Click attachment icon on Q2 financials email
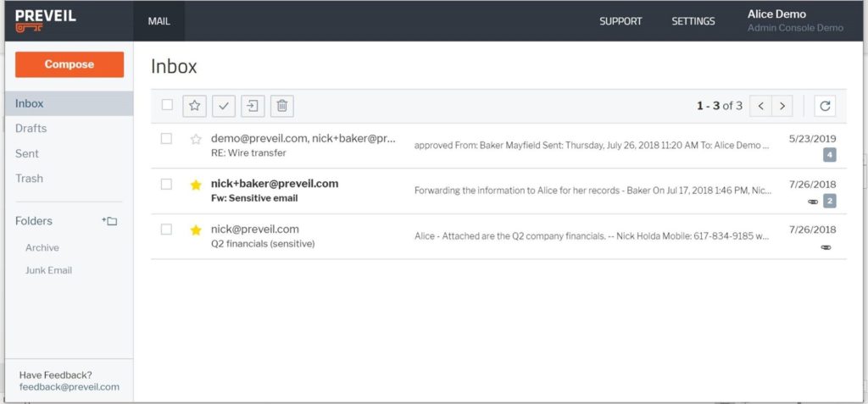Screen dimensions: 868x404 click(x=826, y=246)
